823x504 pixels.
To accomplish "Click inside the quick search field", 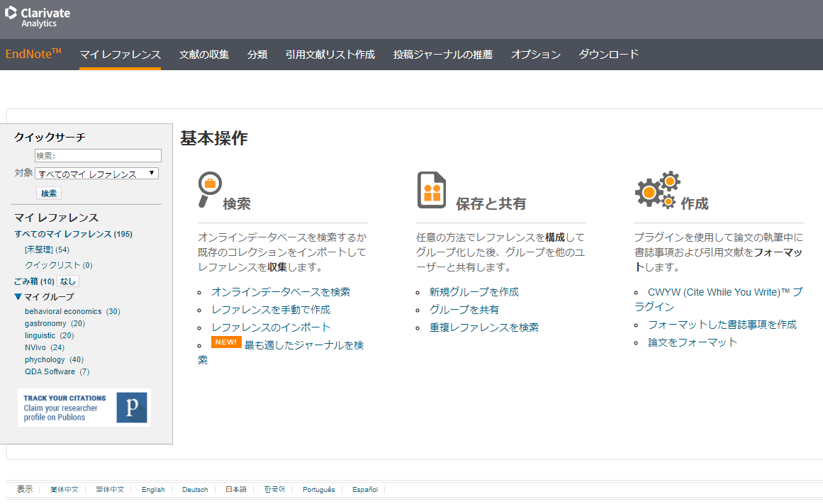I will tap(98, 155).
